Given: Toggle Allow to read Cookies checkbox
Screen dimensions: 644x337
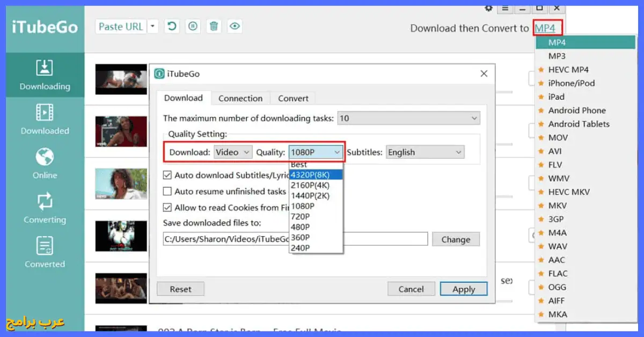Looking at the screenshot, I should pos(167,208).
